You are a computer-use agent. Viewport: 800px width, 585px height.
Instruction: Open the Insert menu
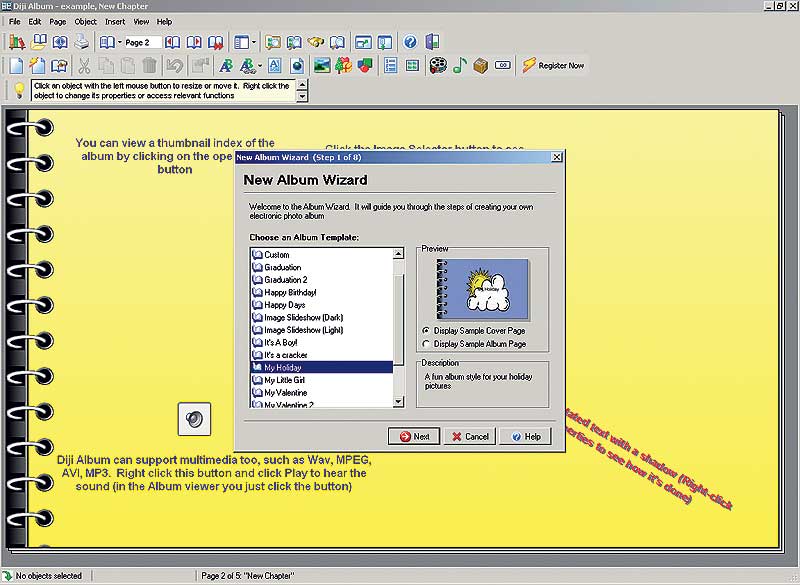point(115,21)
